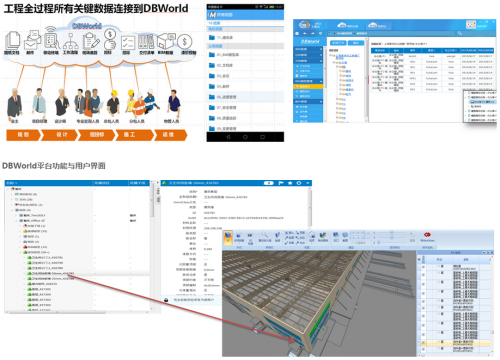Click the magnifier zoom tool in viewer ribbon
The height and width of the screenshot is (360, 500).
(x=264, y=235)
